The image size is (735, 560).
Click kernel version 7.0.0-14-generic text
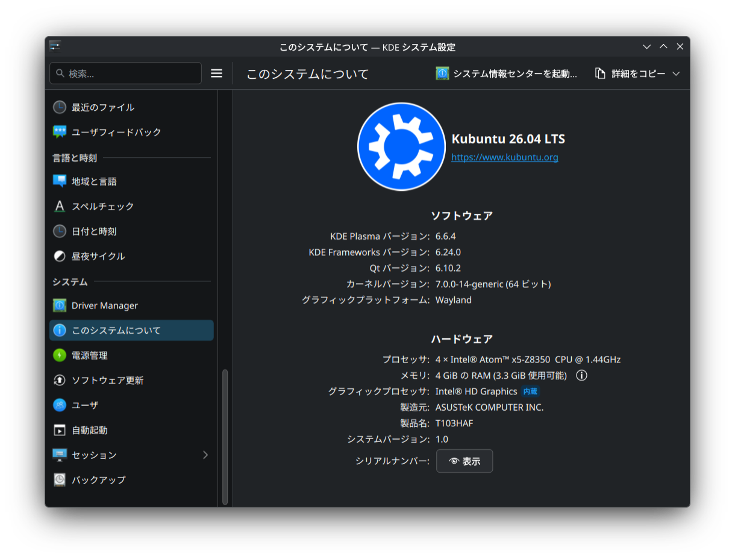493,284
